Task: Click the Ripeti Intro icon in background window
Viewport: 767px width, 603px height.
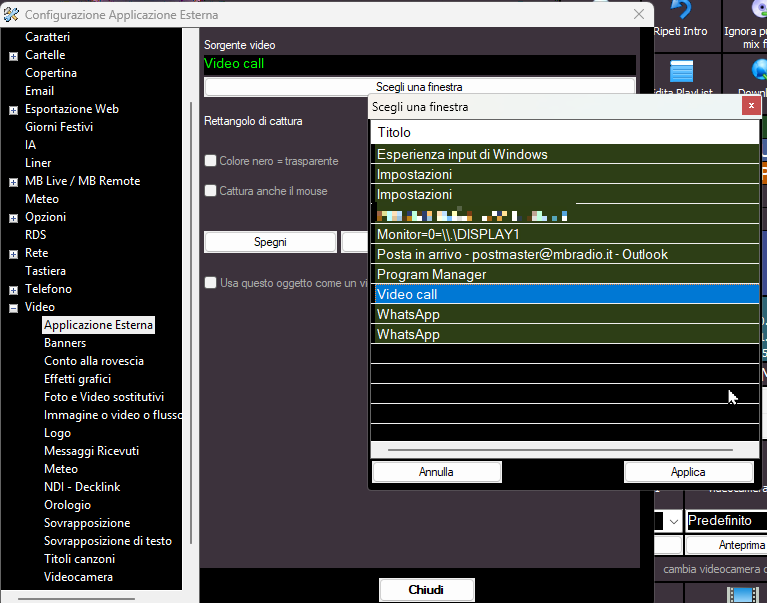Action: 680,10
